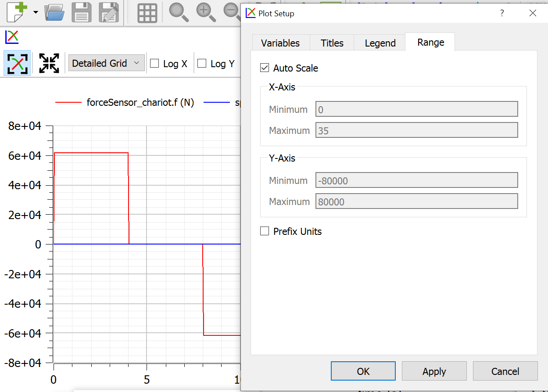
Task: Click the Apply button
Action: pyautogui.click(x=434, y=371)
